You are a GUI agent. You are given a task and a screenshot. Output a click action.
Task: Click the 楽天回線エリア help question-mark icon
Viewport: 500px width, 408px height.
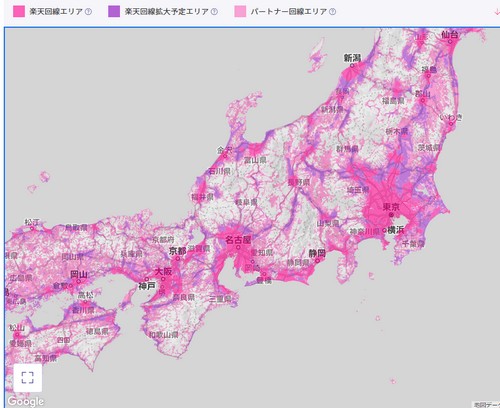[x=88, y=12]
